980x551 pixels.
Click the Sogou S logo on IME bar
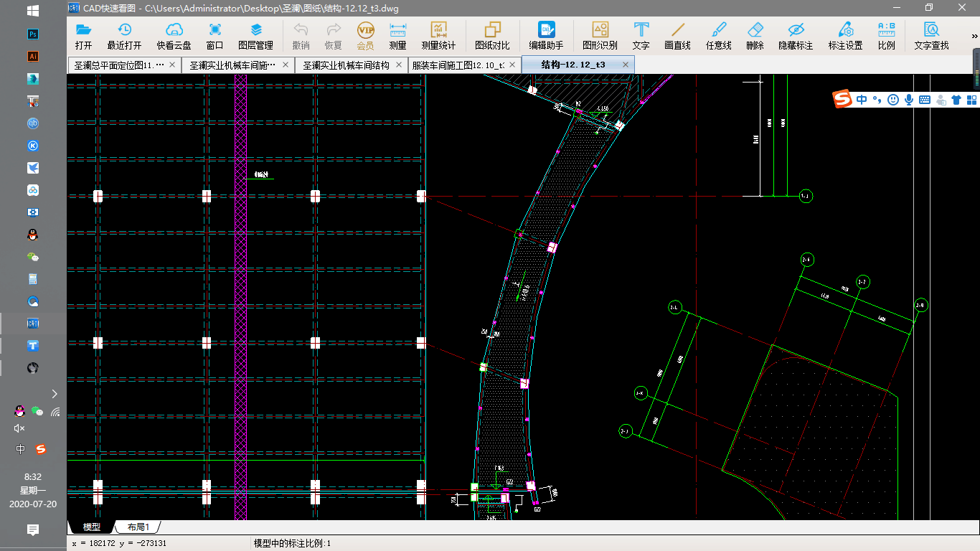842,100
